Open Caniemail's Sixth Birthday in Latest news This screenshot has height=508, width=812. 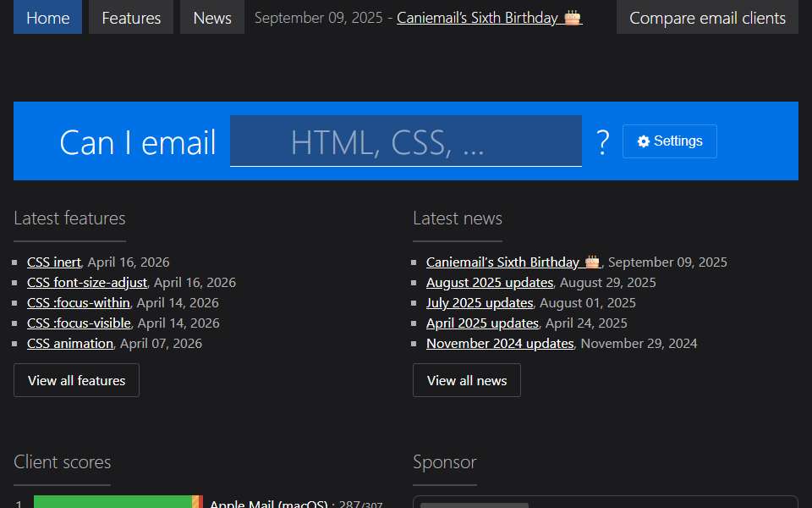point(513,262)
